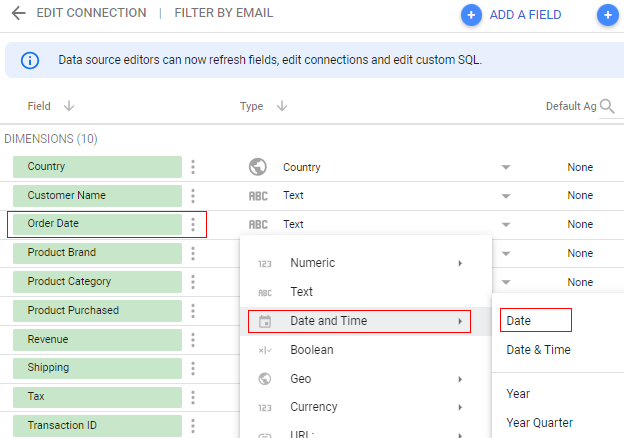Expand the Currency submenu arrow
The width and height of the screenshot is (624, 438).
click(x=460, y=407)
